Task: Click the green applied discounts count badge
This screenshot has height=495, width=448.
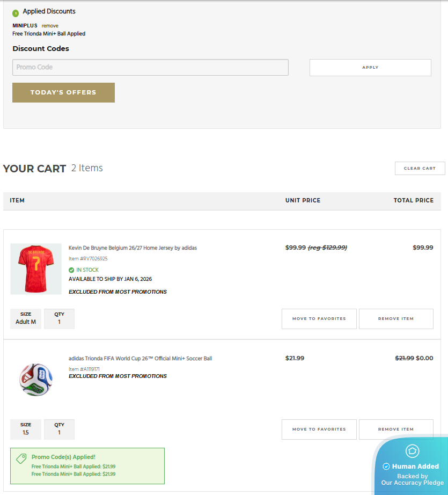Action: [16, 13]
